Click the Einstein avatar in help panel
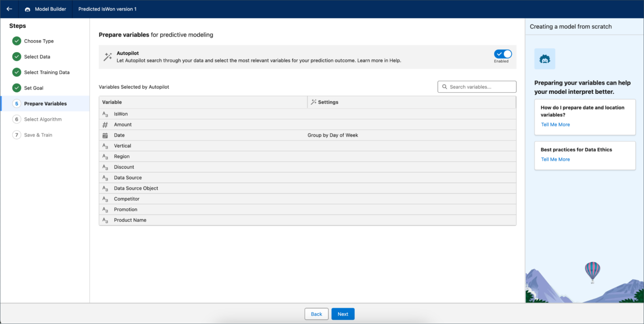Viewport: 644px width, 324px height. pos(545,59)
